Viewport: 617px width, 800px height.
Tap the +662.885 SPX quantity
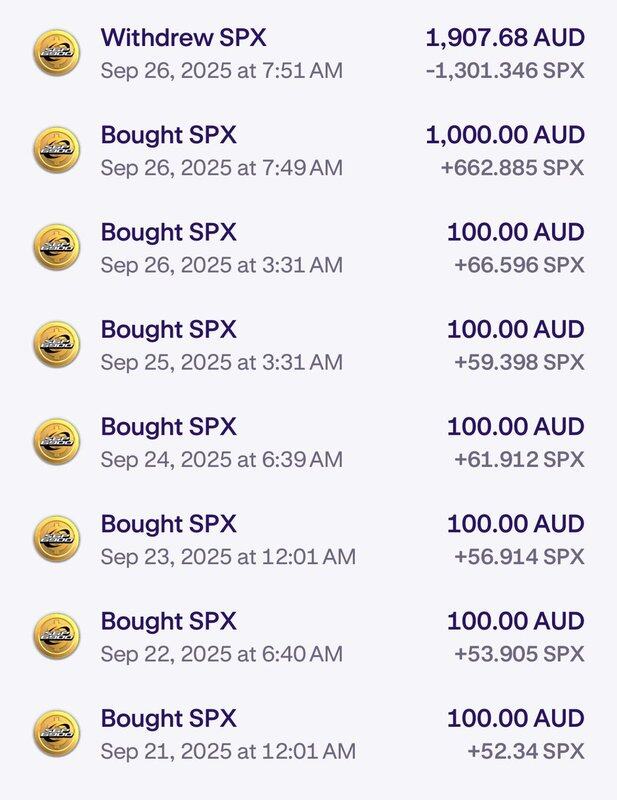point(512,168)
